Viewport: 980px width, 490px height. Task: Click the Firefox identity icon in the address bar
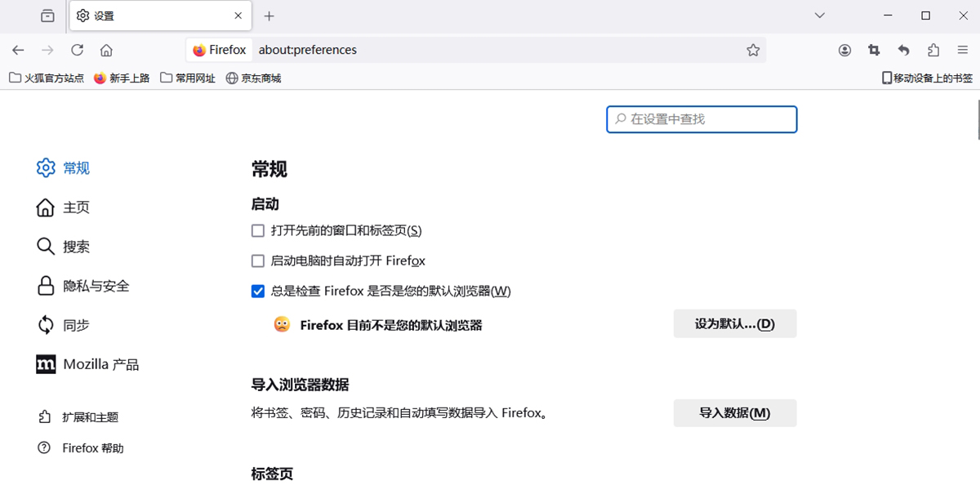click(x=219, y=50)
